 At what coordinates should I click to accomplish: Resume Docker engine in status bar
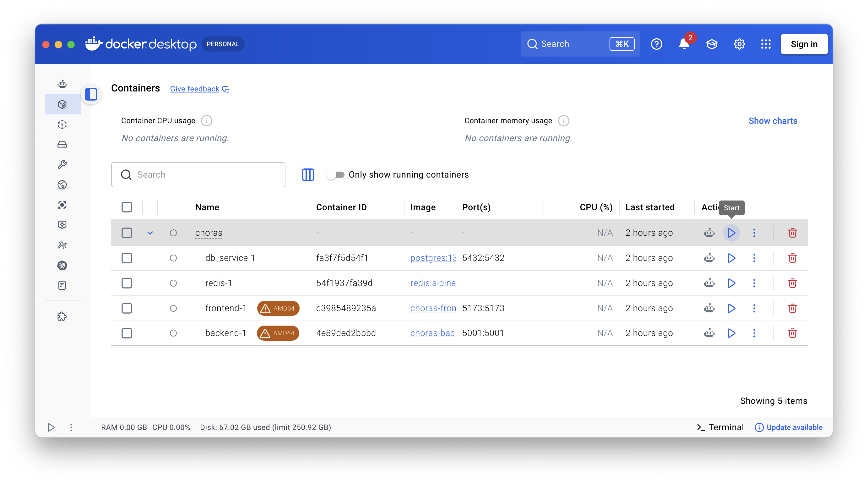[51, 427]
